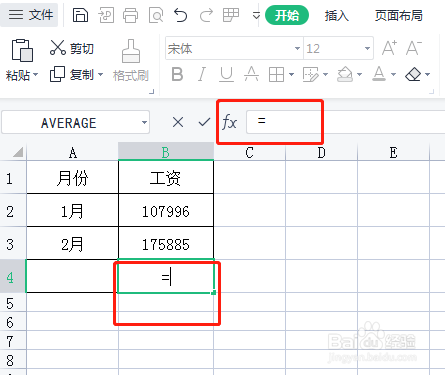Screen dimensions: 445x375
Task: Apply font color
Action: 379,74
